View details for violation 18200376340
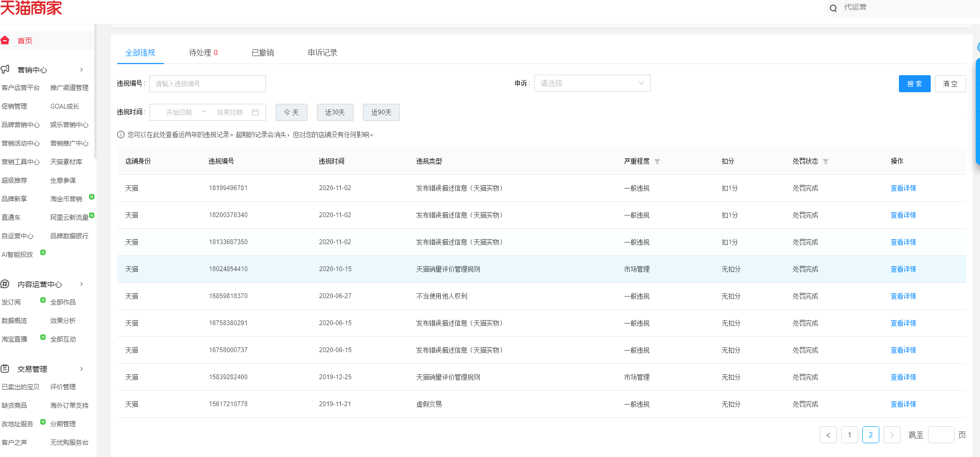Image resolution: width=980 pixels, height=457 pixels. coord(903,215)
